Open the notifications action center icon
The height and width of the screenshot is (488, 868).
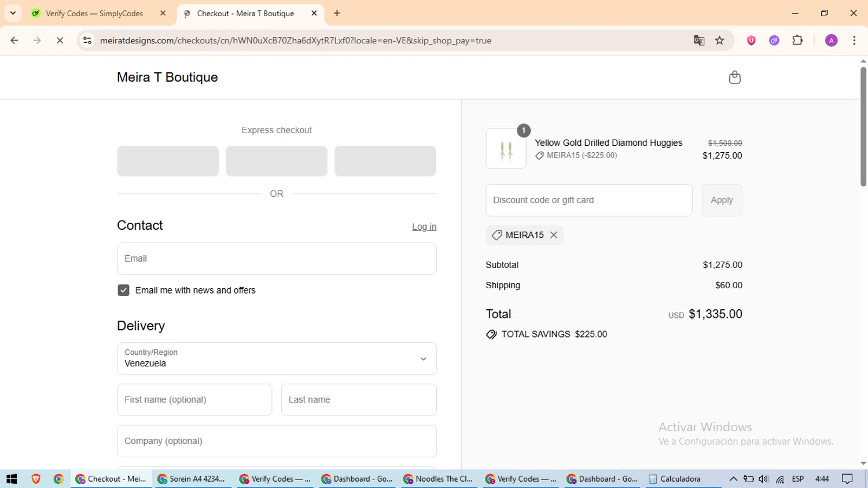tap(848, 479)
